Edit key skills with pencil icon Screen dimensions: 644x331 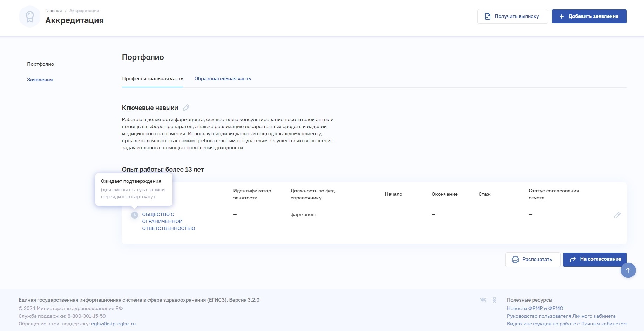[x=186, y=108]
